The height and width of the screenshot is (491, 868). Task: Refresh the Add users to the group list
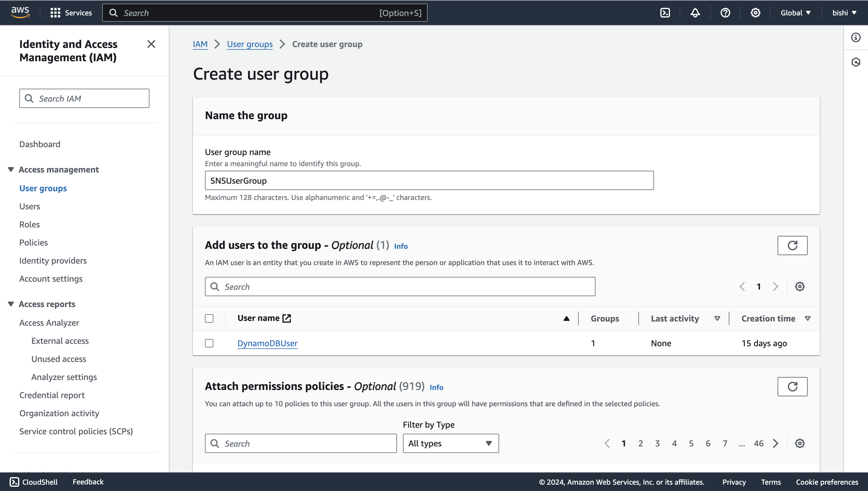tap(792, 245)
